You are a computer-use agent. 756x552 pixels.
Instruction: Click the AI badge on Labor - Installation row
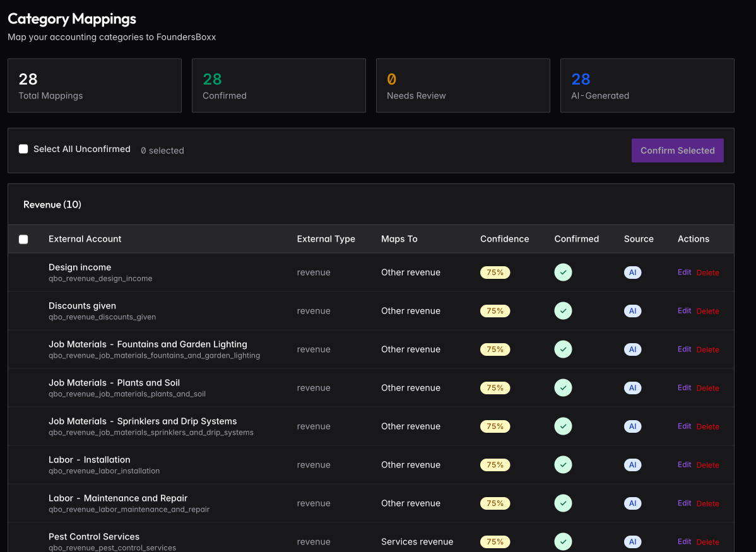(632, 464)
